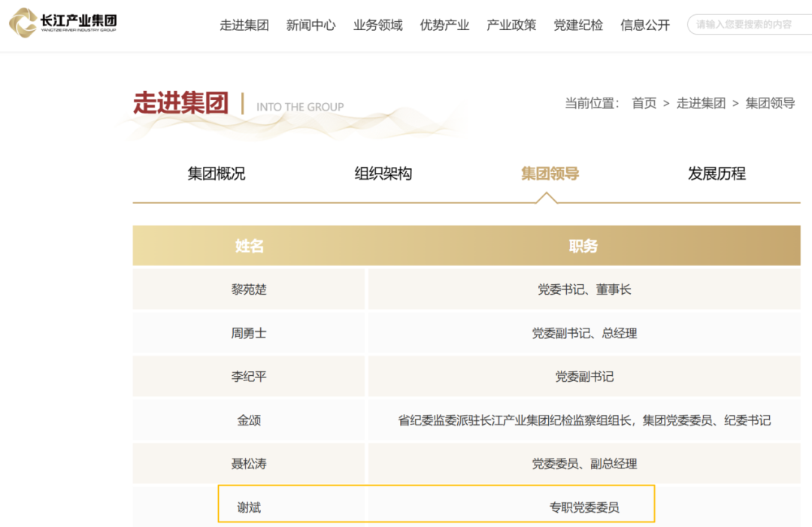The image size is (812, 527).
Task: Switch to the 发展历程 tab
Action: tap(717, 174)
